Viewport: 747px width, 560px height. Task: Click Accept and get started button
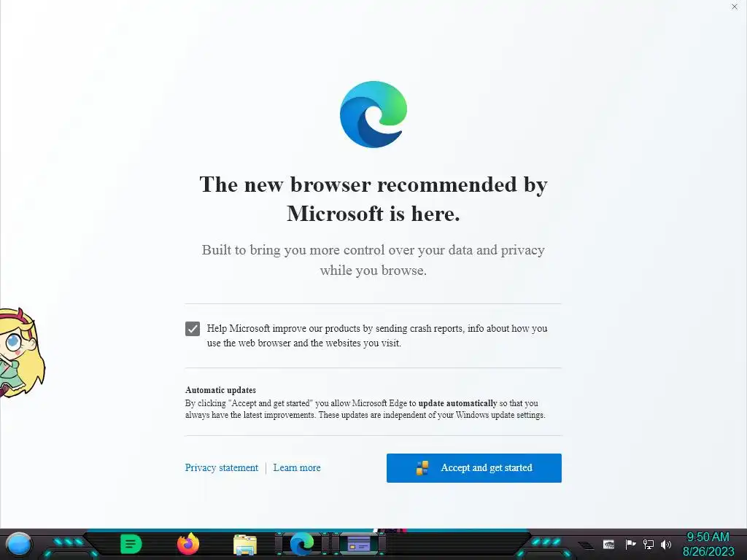474,468
